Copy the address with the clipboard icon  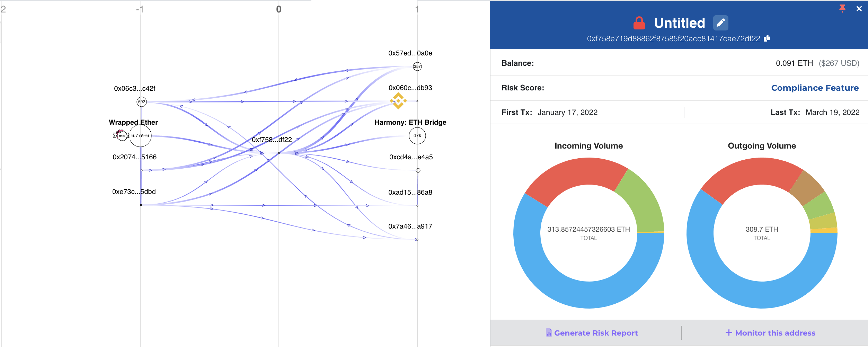pos(767,38)
